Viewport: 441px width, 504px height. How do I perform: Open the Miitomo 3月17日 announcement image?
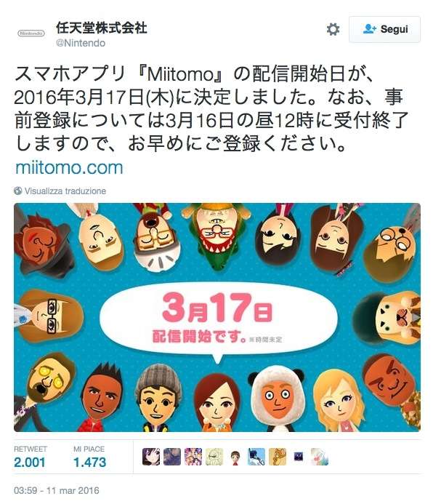(x=217, y=317)
